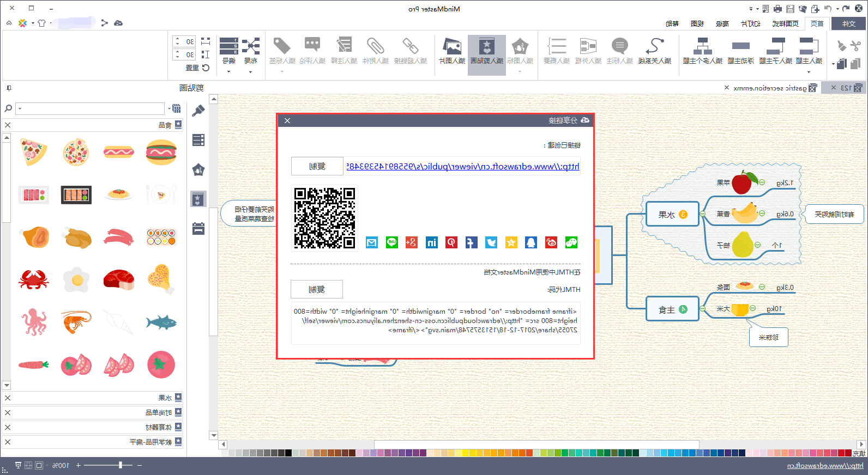This screenshot has height=475, width=868.
Task: Expand the 体育器材 clipart category row
Action: click(x=93, y=427)
